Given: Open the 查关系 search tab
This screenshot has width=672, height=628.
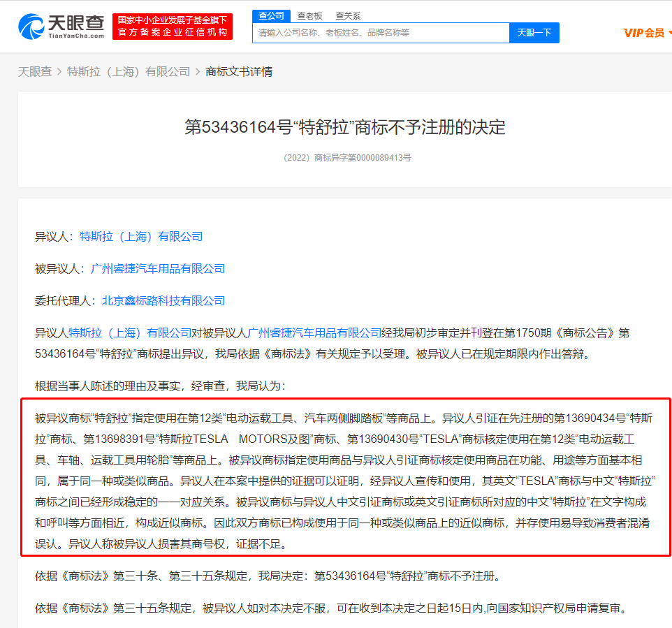Looking at the screenshot, I should (x=348, y=15).
